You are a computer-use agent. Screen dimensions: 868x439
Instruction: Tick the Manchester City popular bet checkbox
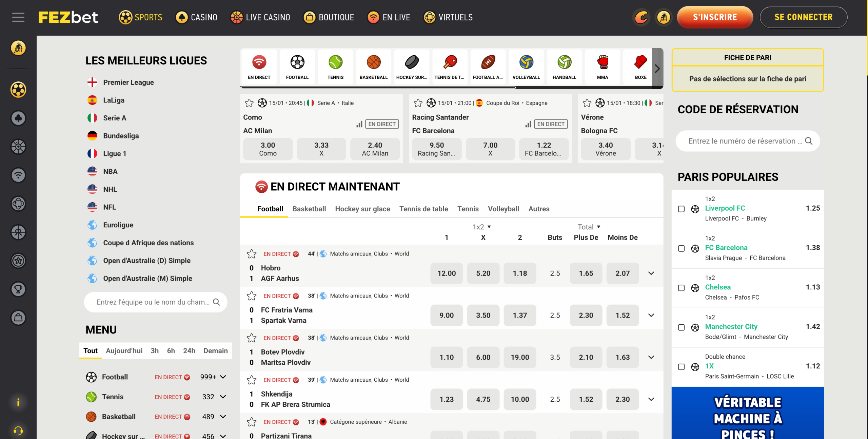(682, 328)
